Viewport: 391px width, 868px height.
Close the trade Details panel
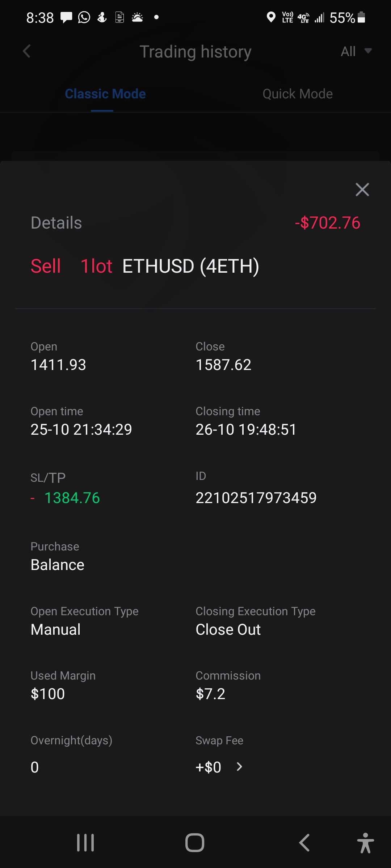[362, 190]
